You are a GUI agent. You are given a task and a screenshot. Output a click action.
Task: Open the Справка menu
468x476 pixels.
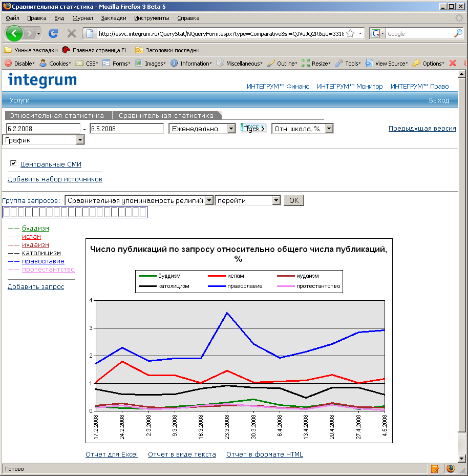click(x=188, y=18)
